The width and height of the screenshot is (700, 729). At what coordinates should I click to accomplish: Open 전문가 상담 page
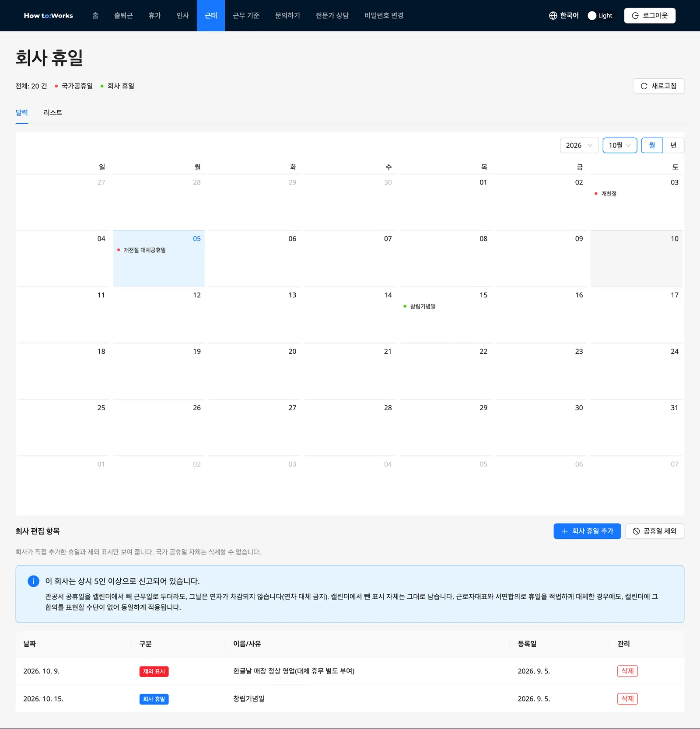point(332,16)
